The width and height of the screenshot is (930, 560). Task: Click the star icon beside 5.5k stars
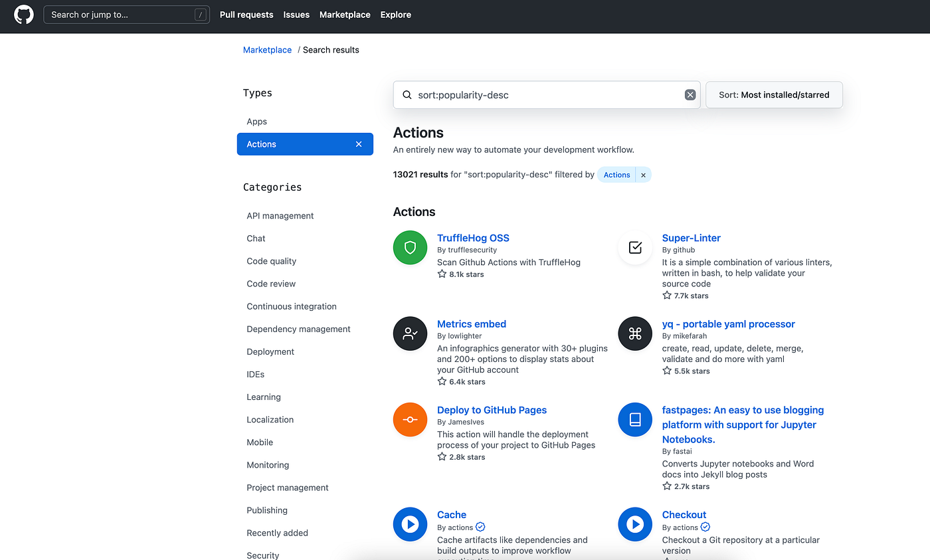[x=667, y=371]
